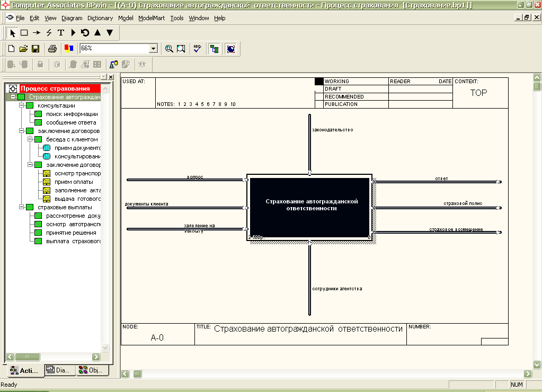Open the ModelMart menu
542x392 pixels.
coord(152,18)
